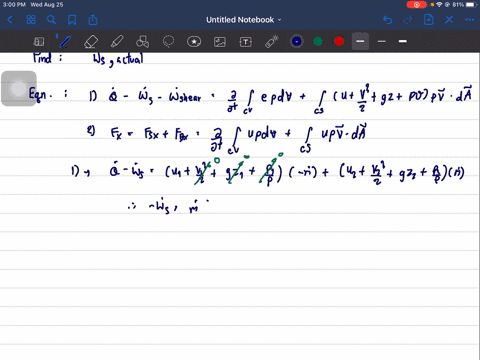Close the editing mode with X
Viewport: 480px width, 360px height.
(x=449, y=20)
